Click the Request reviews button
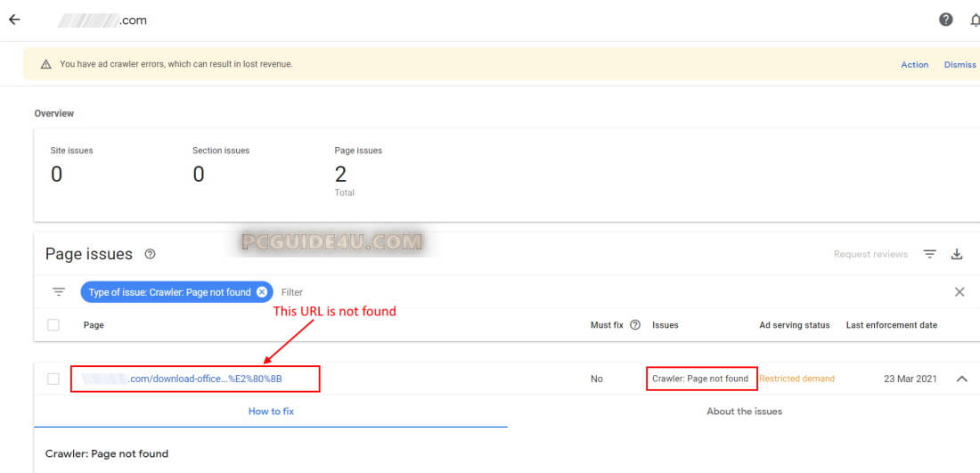Image resolution: width=980 pixels, height=473 pixels. click(870, 254)
